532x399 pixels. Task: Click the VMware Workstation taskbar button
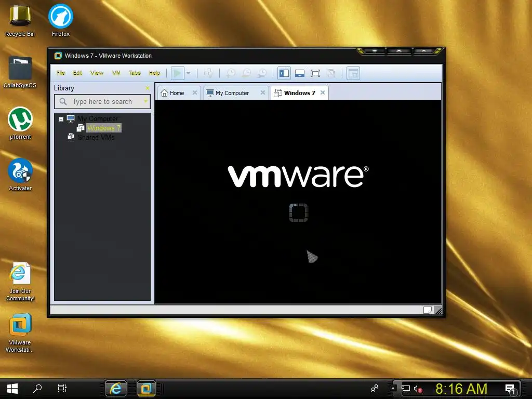147,389
